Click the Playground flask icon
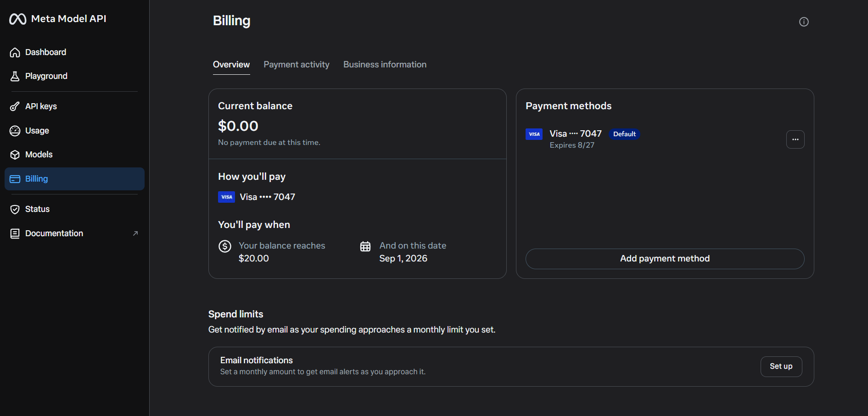The width and height of the screenshot is (868, 416). pyautogui.click(x=15, y=76)
